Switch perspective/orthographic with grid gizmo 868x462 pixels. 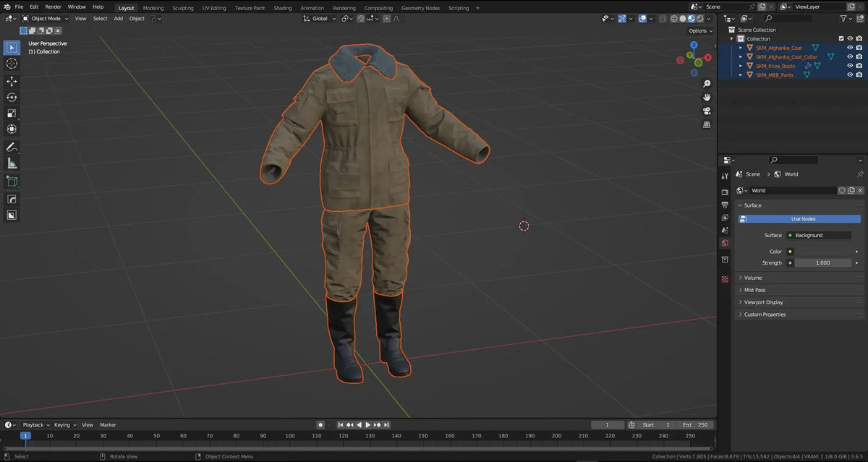pos(707,124)
